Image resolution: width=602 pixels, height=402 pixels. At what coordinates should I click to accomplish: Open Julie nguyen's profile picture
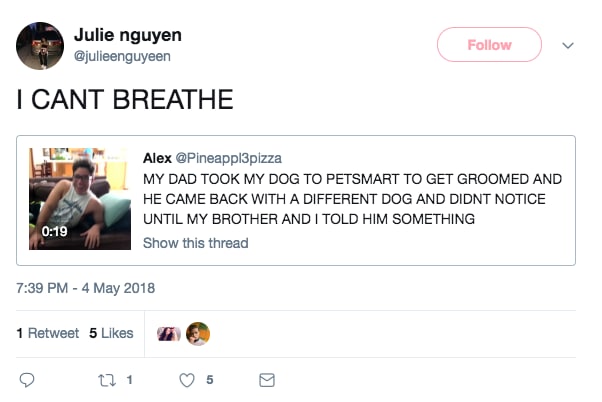40,45
